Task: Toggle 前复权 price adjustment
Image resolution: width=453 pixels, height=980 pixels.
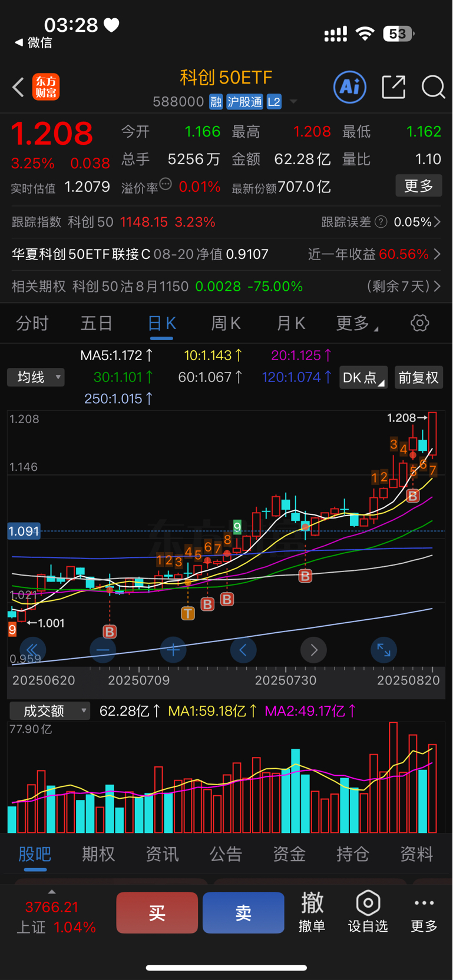Action: [418, 377]
